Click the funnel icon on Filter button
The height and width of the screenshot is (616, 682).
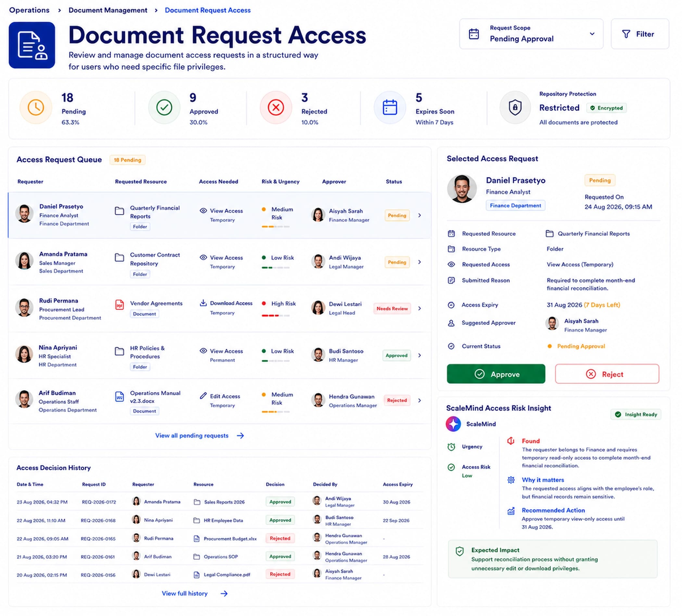click(626, 34)
